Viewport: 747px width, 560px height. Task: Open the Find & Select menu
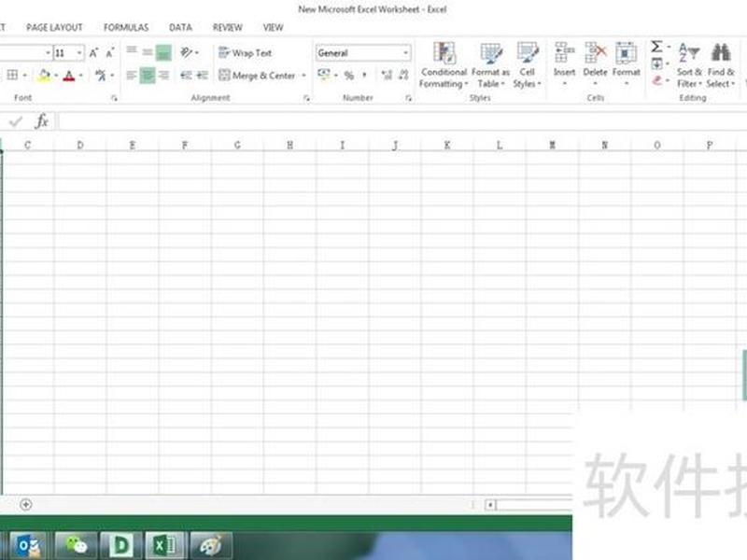click(x=720, y=64)
